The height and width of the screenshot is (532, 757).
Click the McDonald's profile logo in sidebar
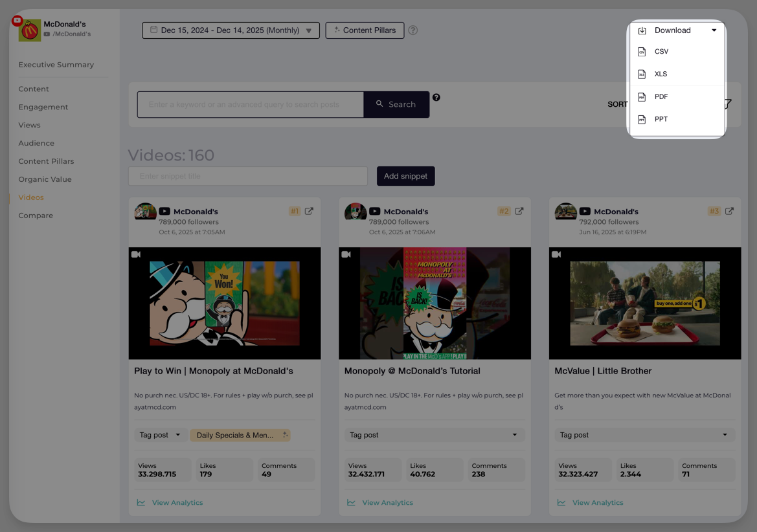pos(29,30)
